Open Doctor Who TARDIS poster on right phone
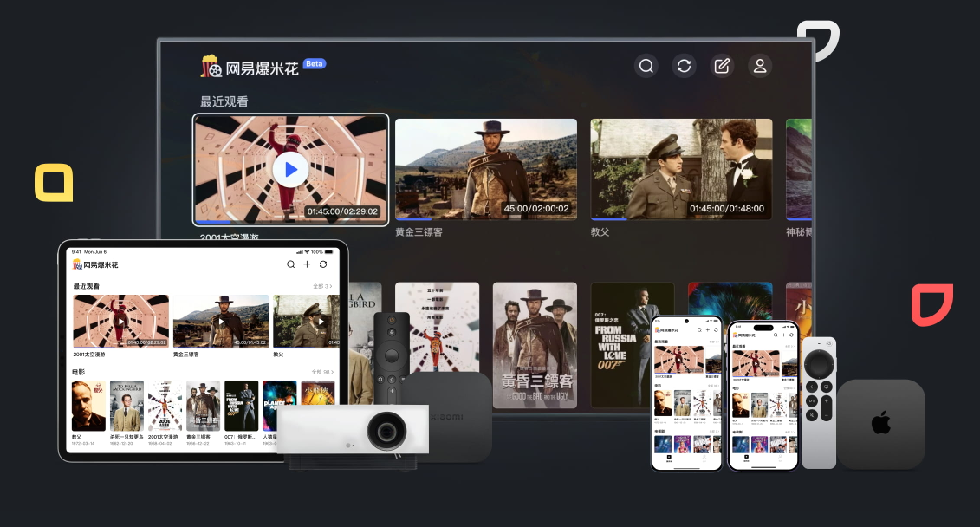This screenshot has width=980, height=527. (x=741, y=445)
